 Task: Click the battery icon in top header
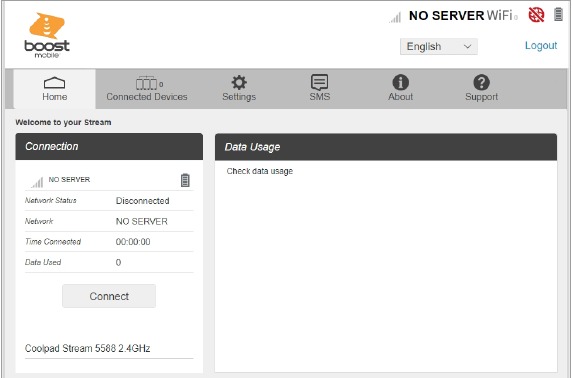(x=558, y=15)
